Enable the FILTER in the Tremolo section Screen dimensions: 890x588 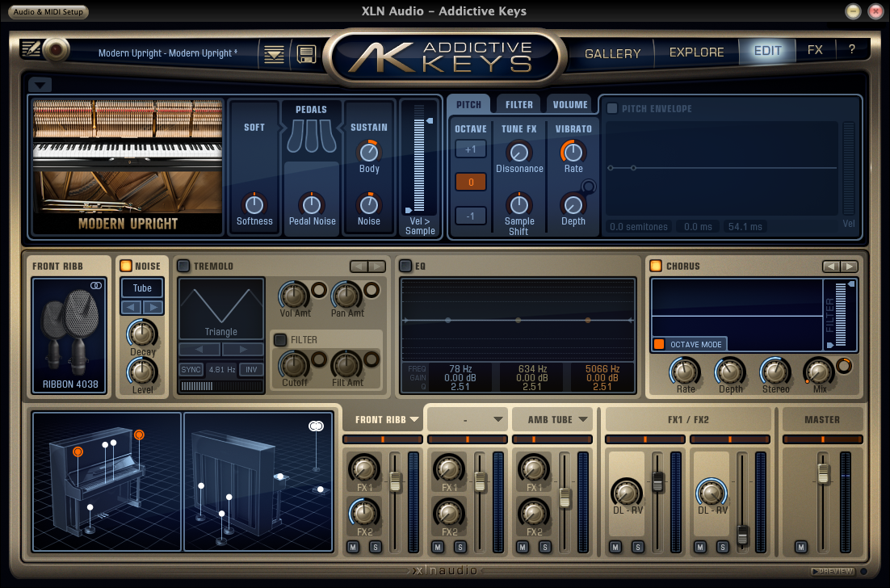click(x=279, y=340)
